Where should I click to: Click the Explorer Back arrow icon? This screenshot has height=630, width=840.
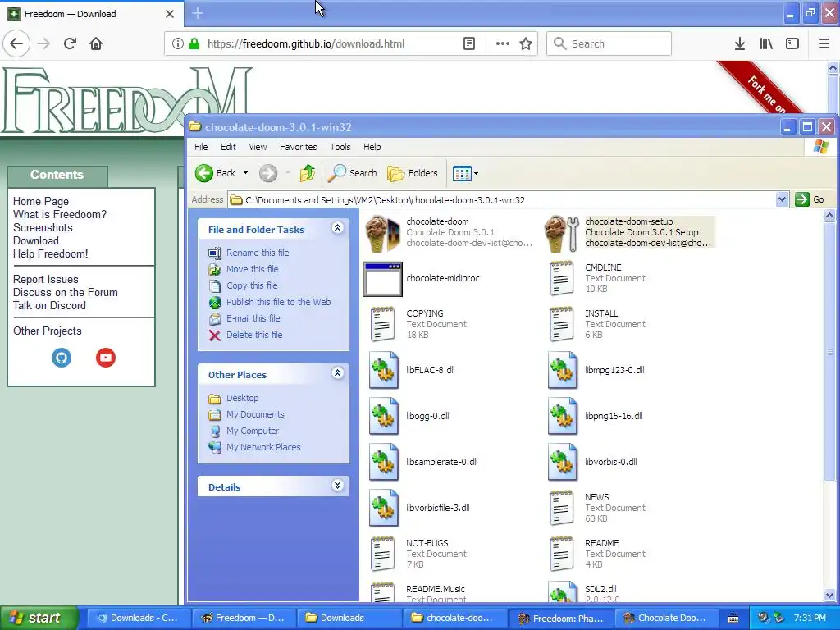tap(204, 173)
